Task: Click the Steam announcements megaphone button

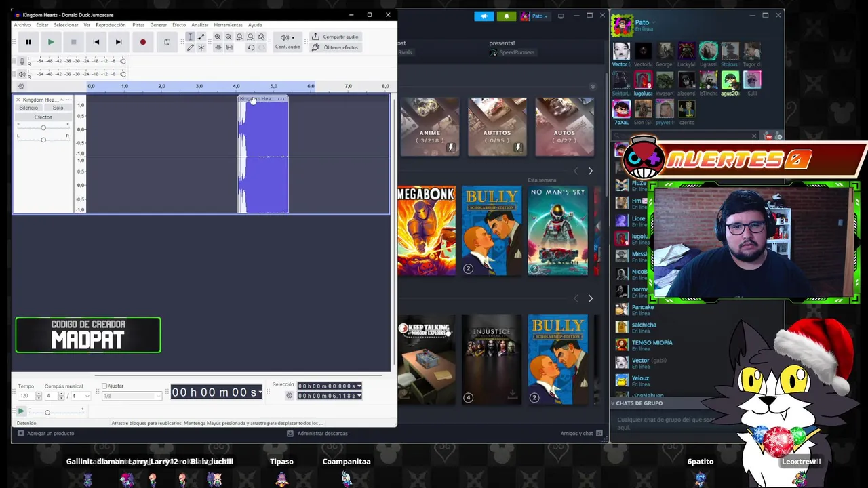Action: (x=484, y=16)
